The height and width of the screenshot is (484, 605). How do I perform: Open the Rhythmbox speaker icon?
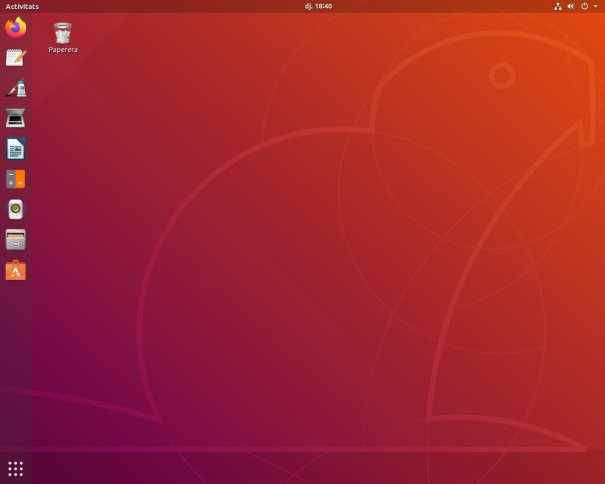click(x=16, y=209)
